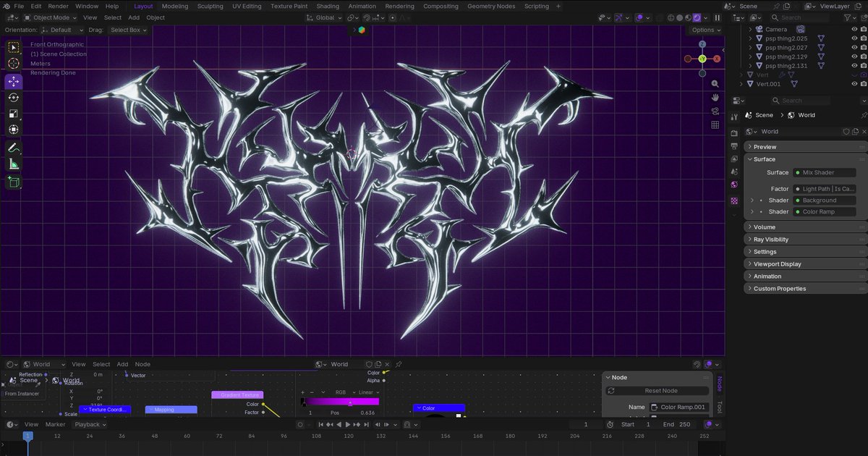Image resolution: width=868 pixels, height=456 pixels.
Task: Click the Background shader field
Action: (x=825, y=200)
